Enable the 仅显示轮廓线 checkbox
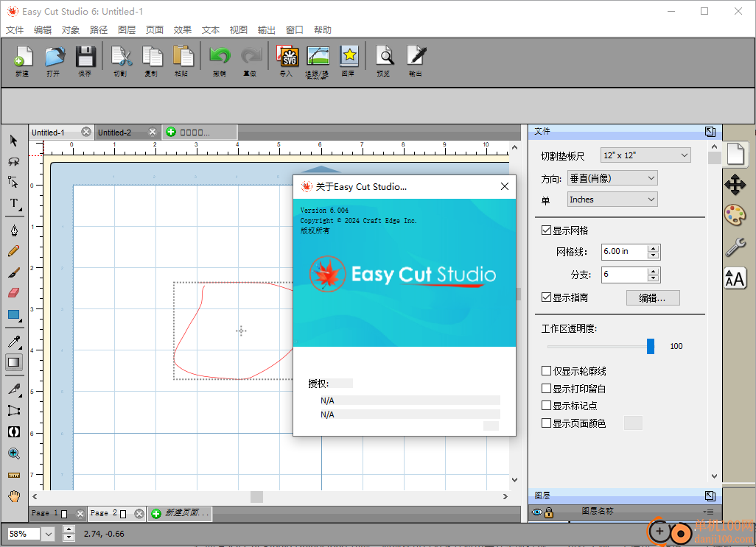The width and height of the screenshot is (756, 547). pyautogui.click(x=546, y=371)
